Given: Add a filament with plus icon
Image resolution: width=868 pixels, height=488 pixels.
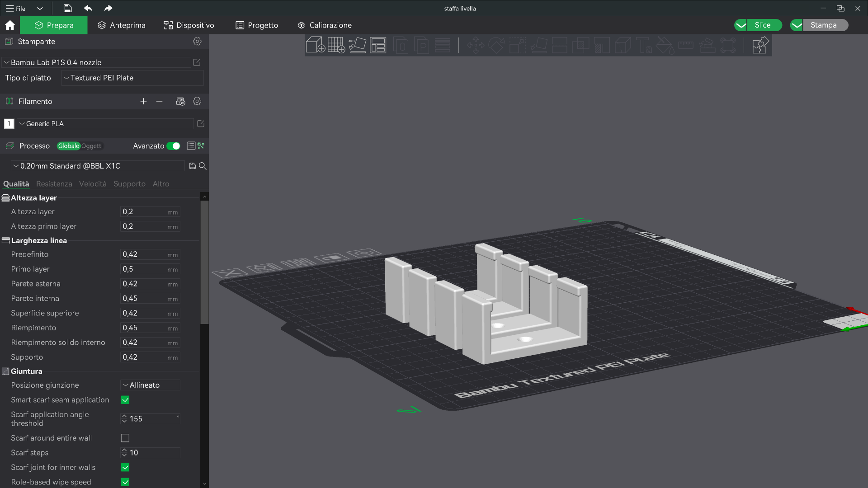Looking at the screenshot, I should (x=143, y=101).
